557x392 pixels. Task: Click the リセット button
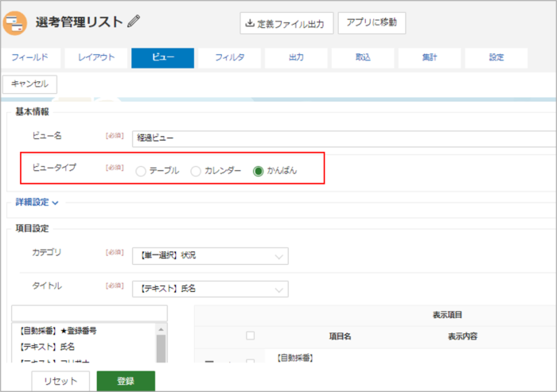tap(60, 381)
